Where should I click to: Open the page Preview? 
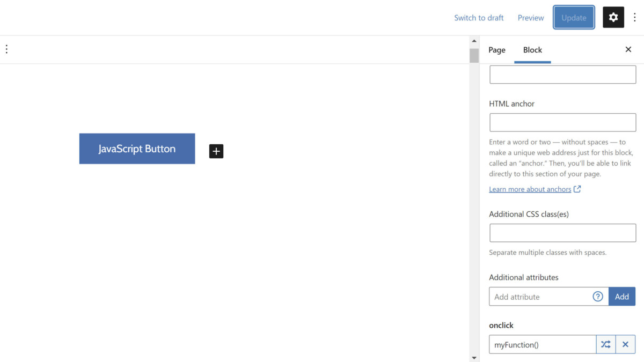tap(531, 18)
